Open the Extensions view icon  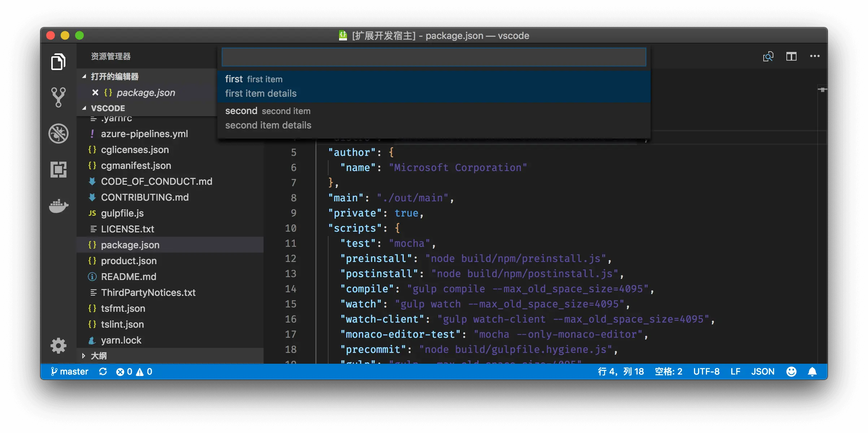pos(58,169)
